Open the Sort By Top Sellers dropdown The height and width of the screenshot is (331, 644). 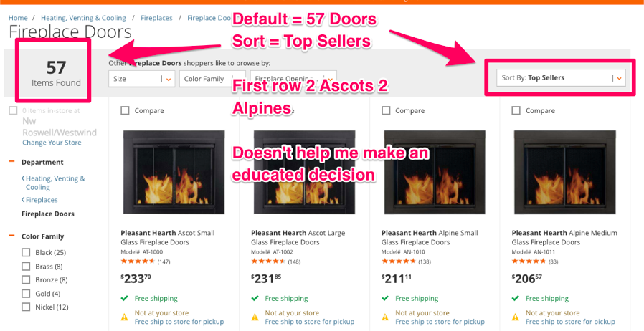(561, 77)
